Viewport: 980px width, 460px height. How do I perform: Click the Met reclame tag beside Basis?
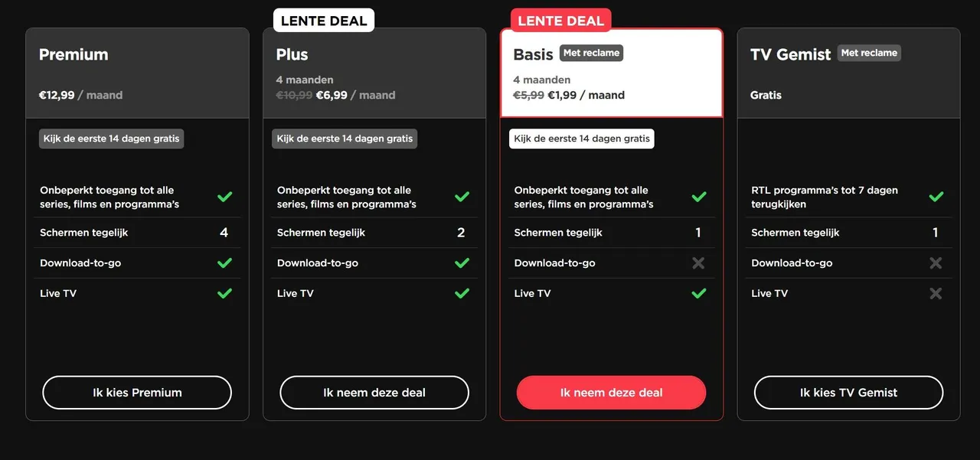click(x=591, y=53)
